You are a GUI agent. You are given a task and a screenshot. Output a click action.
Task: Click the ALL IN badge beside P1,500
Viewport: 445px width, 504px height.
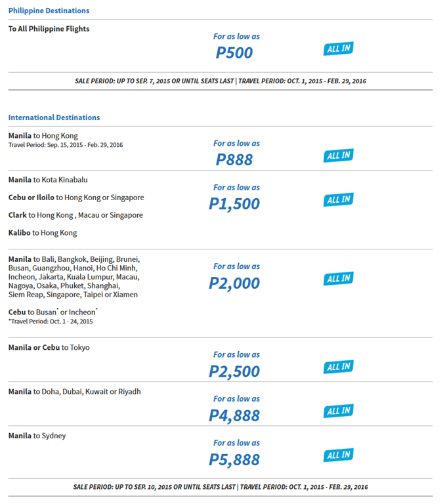[x=338, y=199]
